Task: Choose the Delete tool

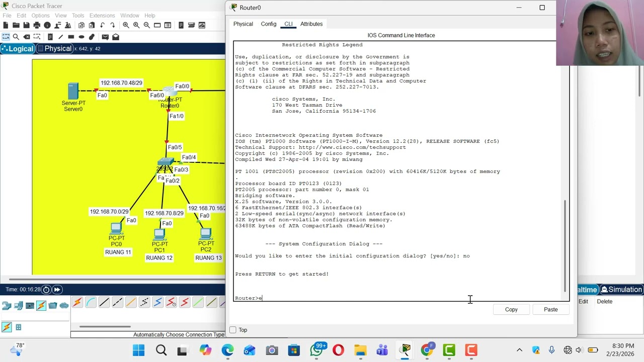Action: [27, 37]
